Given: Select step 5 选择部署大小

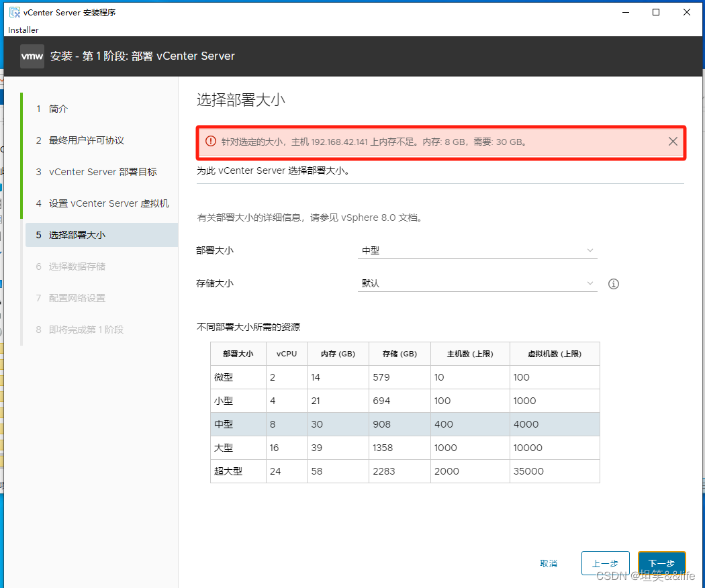Looking at the screenshot, I should click(101, 235).
